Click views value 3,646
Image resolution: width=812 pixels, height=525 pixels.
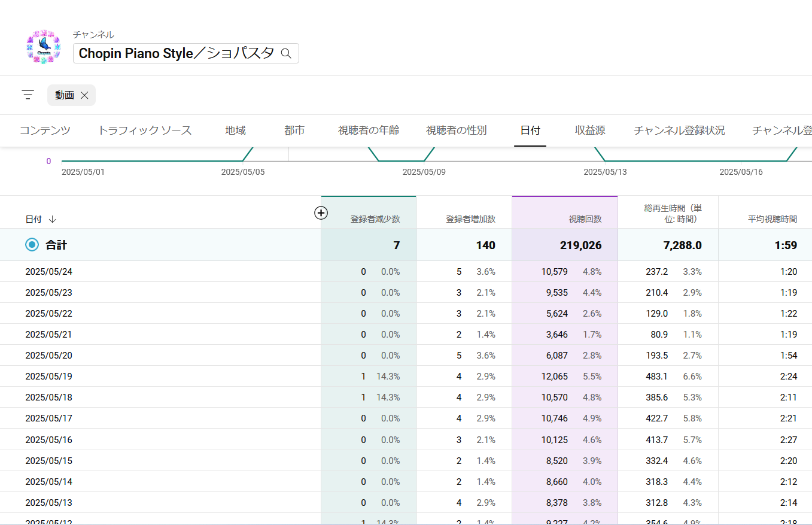(557, 335)
